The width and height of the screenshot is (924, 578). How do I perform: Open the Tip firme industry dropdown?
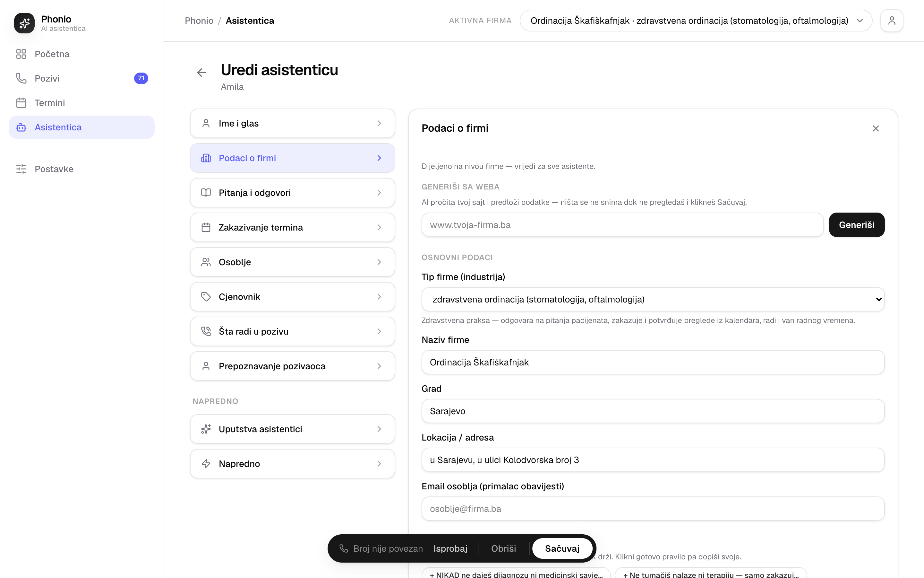point(653,299)
